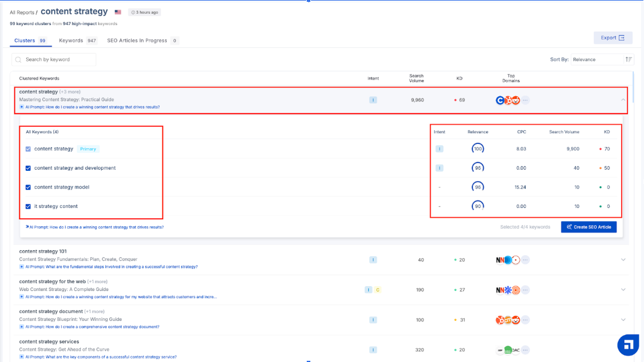The image size is (644, 362).
Task: Click the relevance score circle showing 100
Action: tap(478, 149)
